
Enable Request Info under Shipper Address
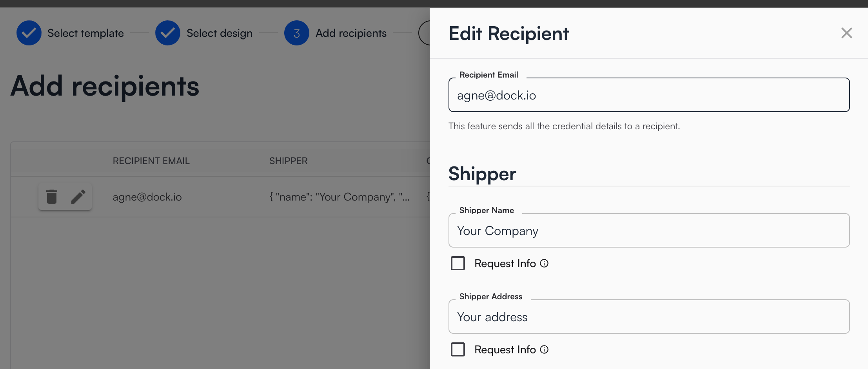[x=458, y=349]
